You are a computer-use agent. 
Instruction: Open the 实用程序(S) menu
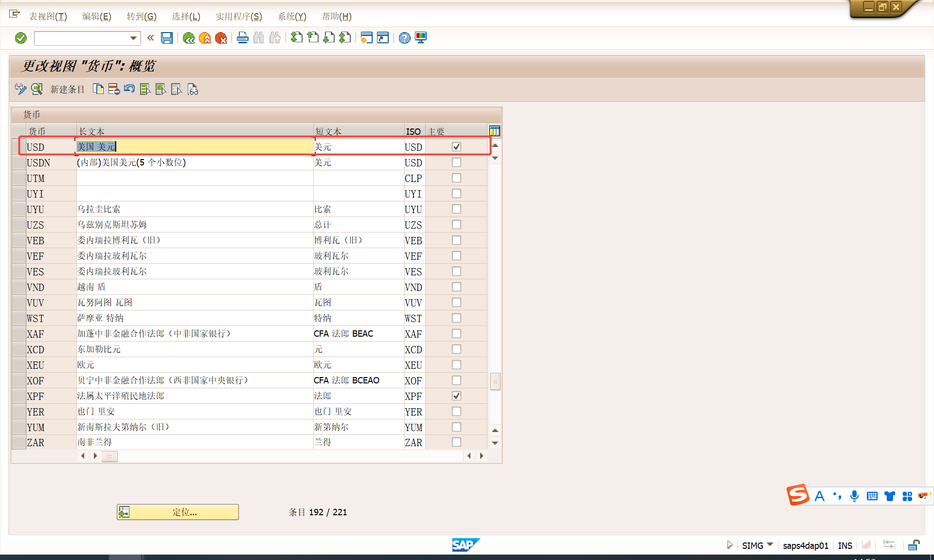coord(238,17)
